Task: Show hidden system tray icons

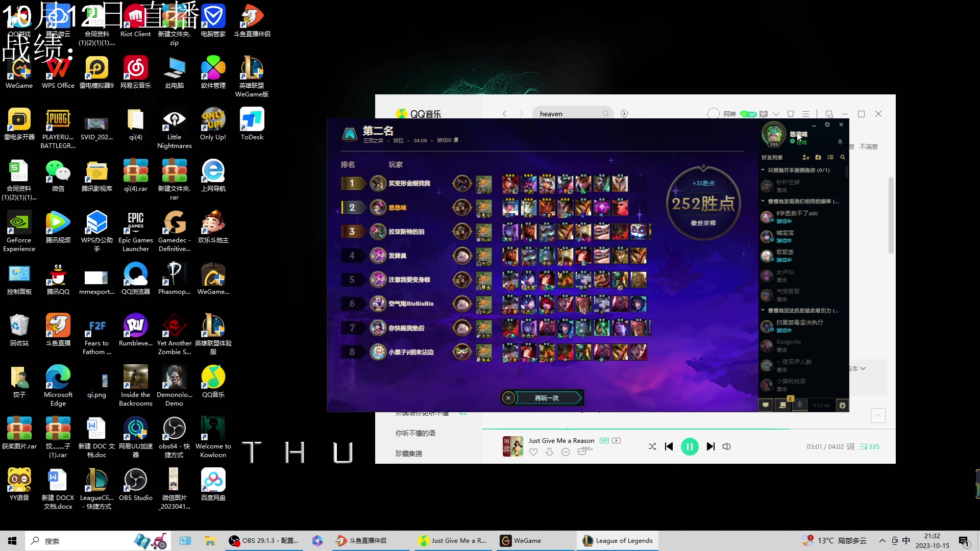Action: (882, 541)
